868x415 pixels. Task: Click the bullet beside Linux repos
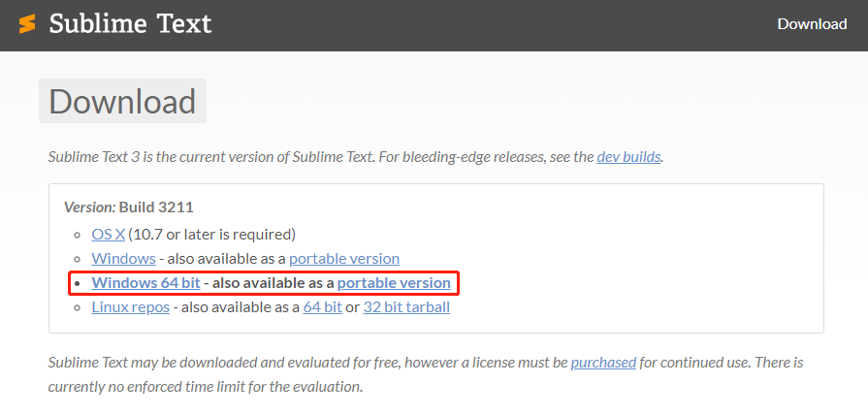click(x=80, y=308)
